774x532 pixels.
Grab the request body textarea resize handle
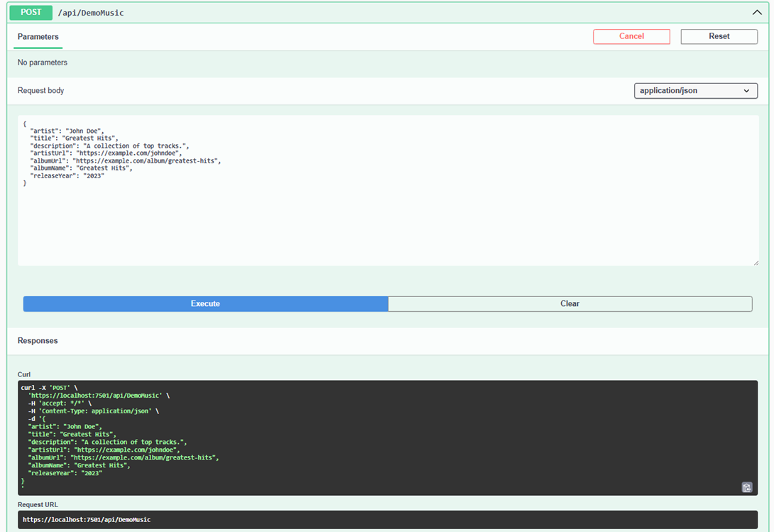(x=755, y=262)
